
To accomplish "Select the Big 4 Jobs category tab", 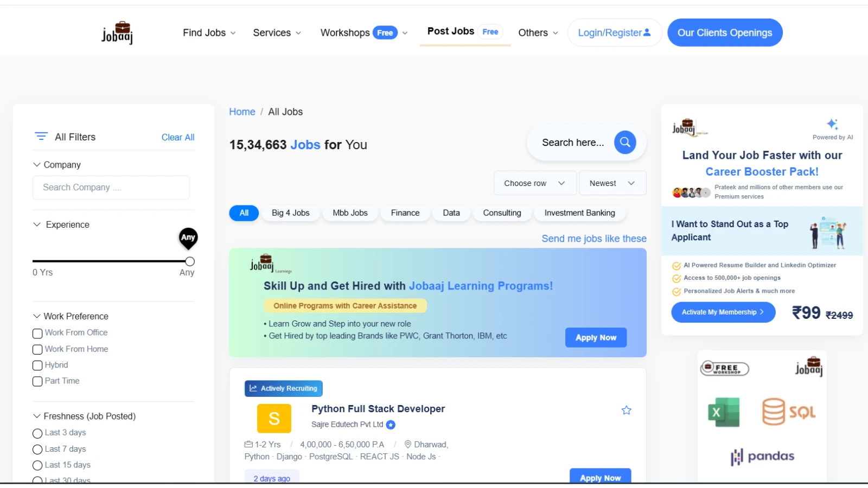I will [x=290, y=213].
